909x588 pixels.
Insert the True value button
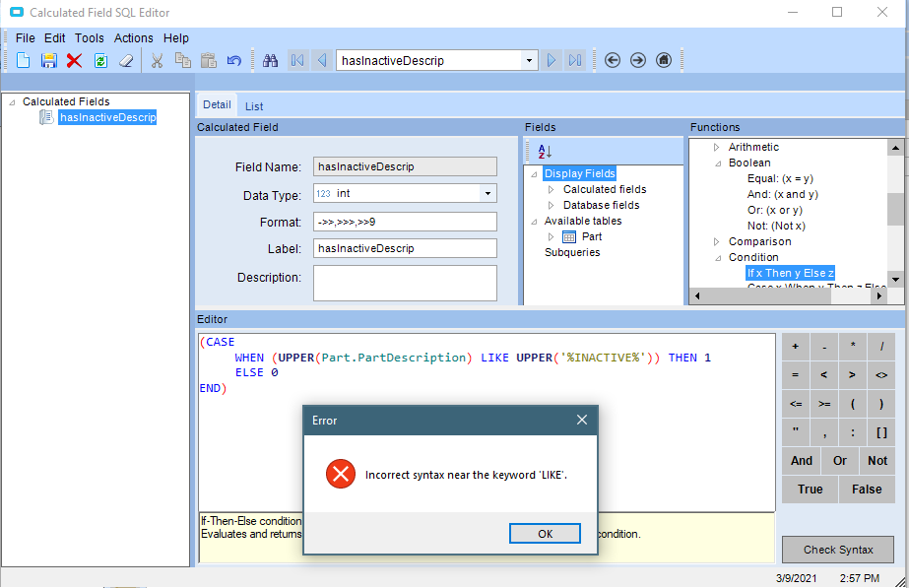point(810,489)
